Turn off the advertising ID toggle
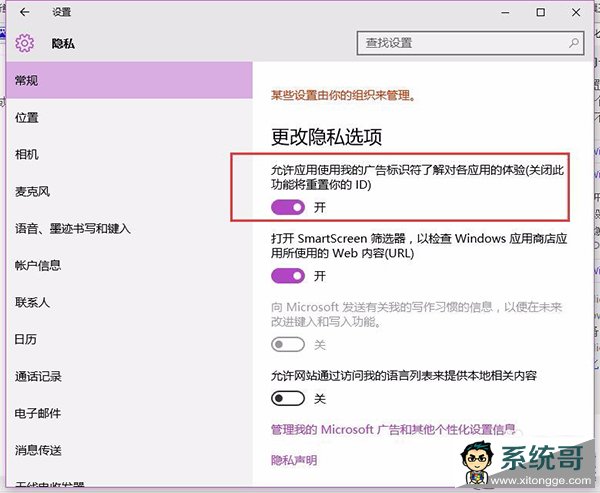The width and height of the screenshot is (600, 493). (288, 207)
